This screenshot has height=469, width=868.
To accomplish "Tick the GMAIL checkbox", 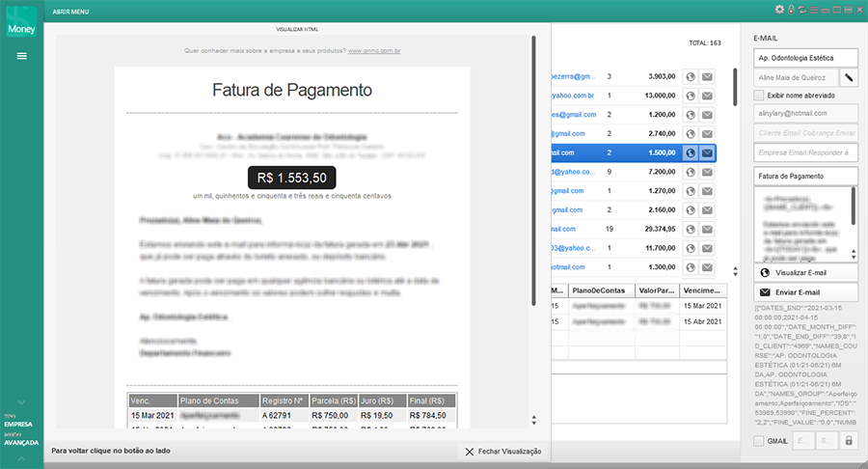I will tap(758, 441).
